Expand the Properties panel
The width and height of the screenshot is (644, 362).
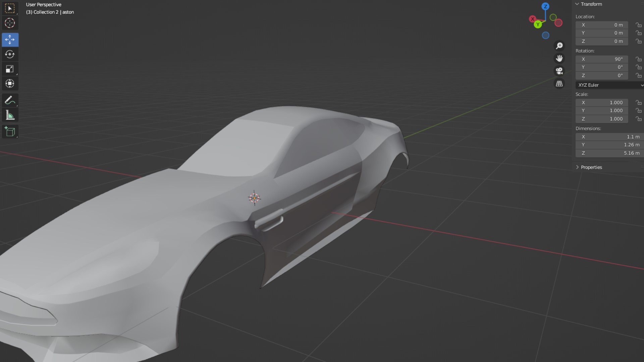591,167
